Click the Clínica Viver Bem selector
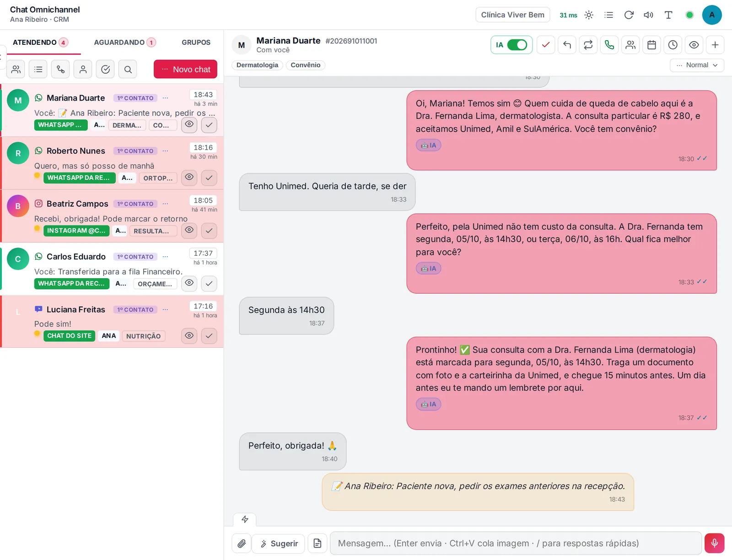 512,15
